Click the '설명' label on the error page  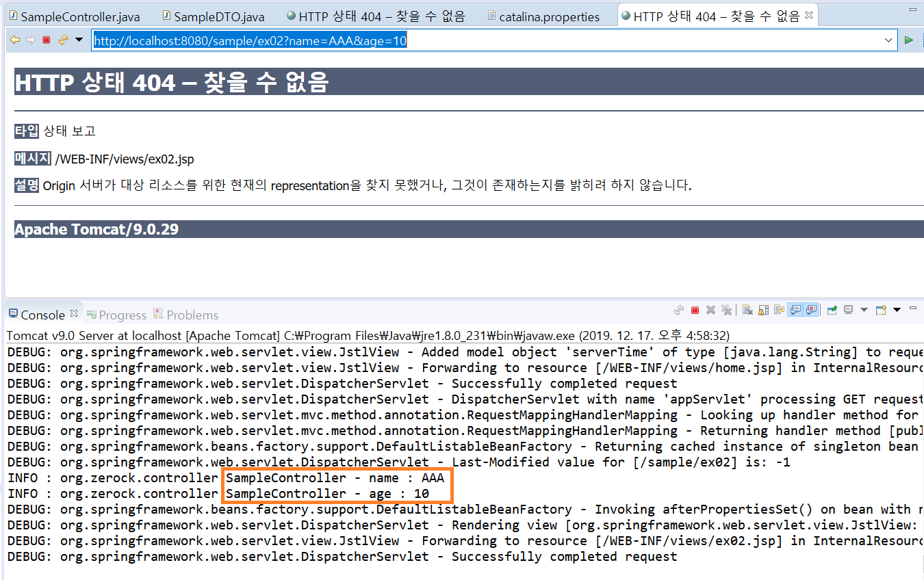point(27,185)
